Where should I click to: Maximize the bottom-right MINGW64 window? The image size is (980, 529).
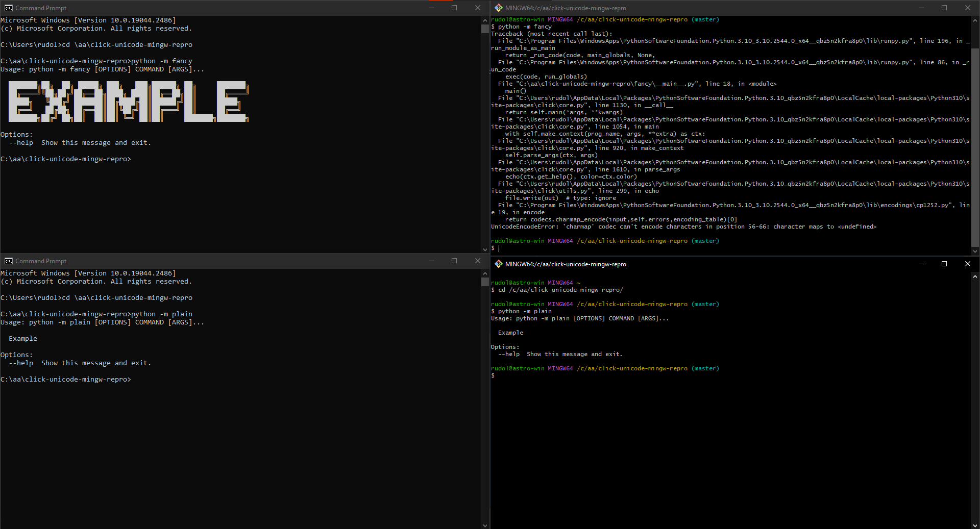point(944,264)
